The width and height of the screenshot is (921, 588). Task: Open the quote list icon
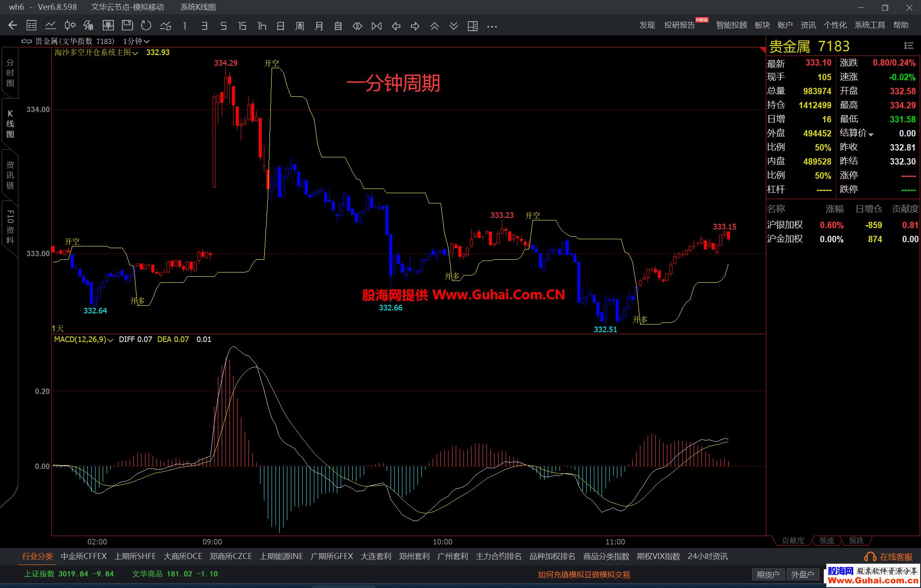pos(32,26)
